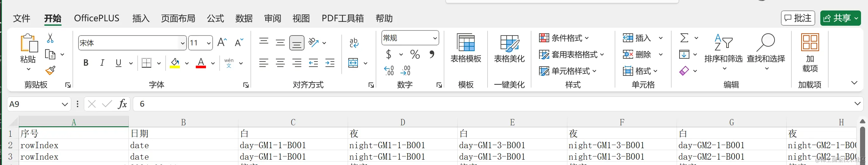This screenshot has height=165, width=868.
Task: Switch to the 插入 ribbon tab
Action: pos(140,18)
